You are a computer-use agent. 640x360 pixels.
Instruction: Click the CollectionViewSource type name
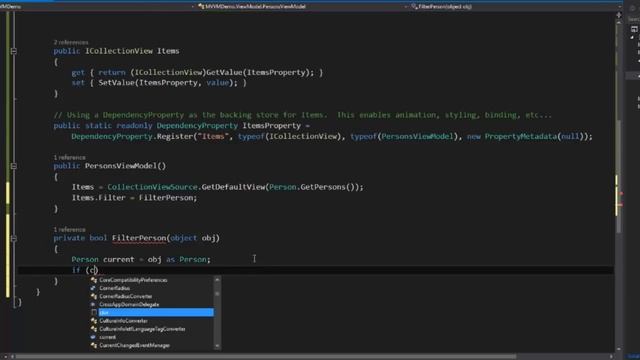(152, 187)
